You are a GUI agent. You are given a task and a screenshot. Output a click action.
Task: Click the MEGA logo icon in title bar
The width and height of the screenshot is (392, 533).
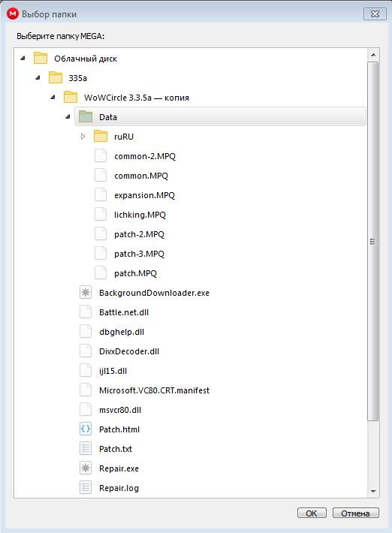[13, 14]
